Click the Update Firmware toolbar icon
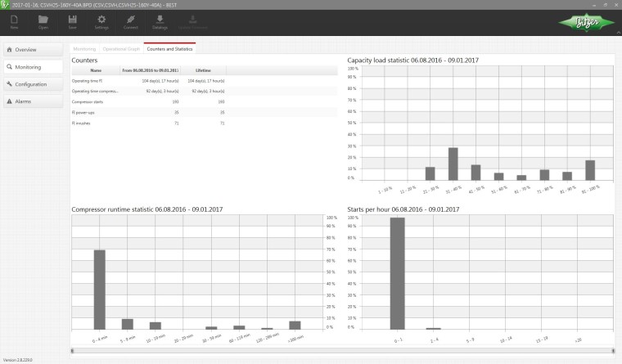The height and width of the screenshot is (364, 622). [x=193, y=21]
